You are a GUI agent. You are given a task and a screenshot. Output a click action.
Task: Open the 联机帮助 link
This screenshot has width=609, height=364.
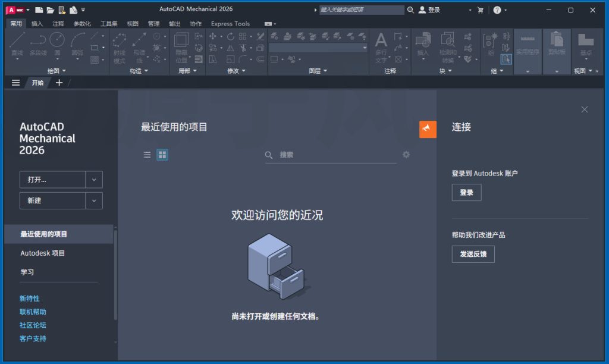pyautogui.click(x=33, y=312)
